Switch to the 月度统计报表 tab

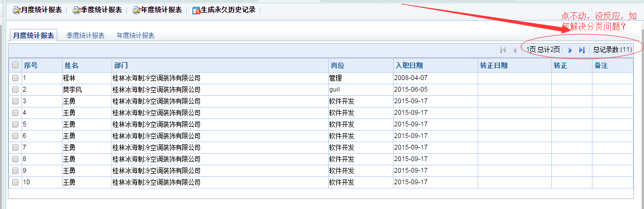(x=34, y=36)
